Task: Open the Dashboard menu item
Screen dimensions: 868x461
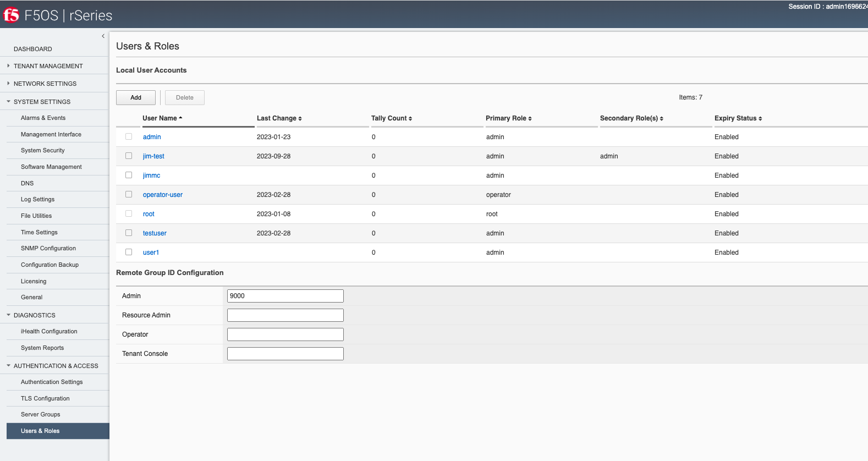Action: (33, 49)
